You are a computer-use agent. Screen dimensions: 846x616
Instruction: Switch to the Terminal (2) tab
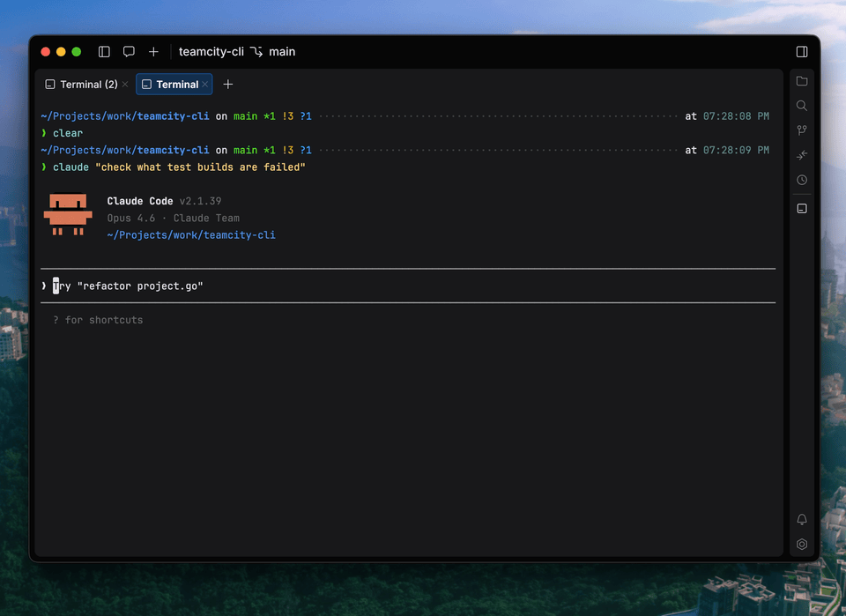click(x=81, y=85)
